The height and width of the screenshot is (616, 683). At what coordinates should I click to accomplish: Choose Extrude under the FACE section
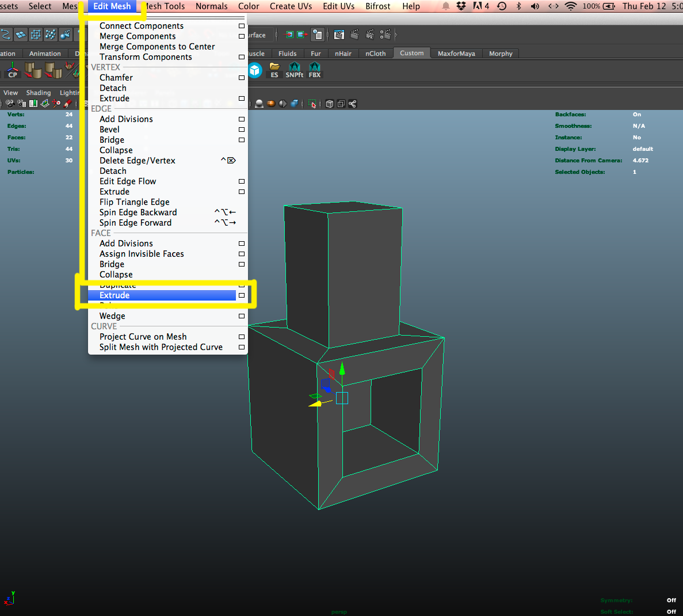pos(115,295)
